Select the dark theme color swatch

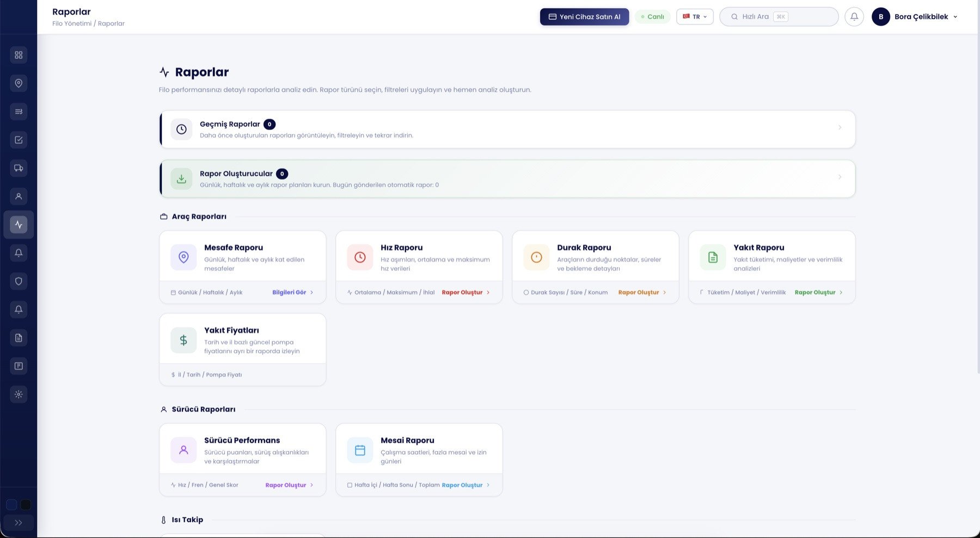[26, 505]
